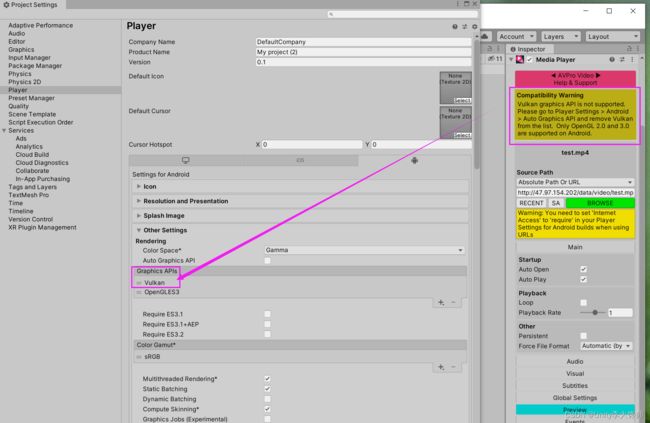650x423 pixels.
Task: Enable Require ES3.1 checkbox
Action: coord(267,314)
